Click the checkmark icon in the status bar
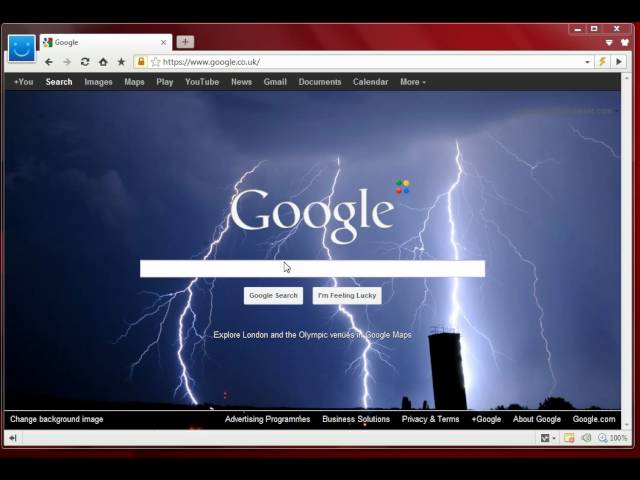The width and height of the screenshot is (640, 480). click(x=544, y=438)
